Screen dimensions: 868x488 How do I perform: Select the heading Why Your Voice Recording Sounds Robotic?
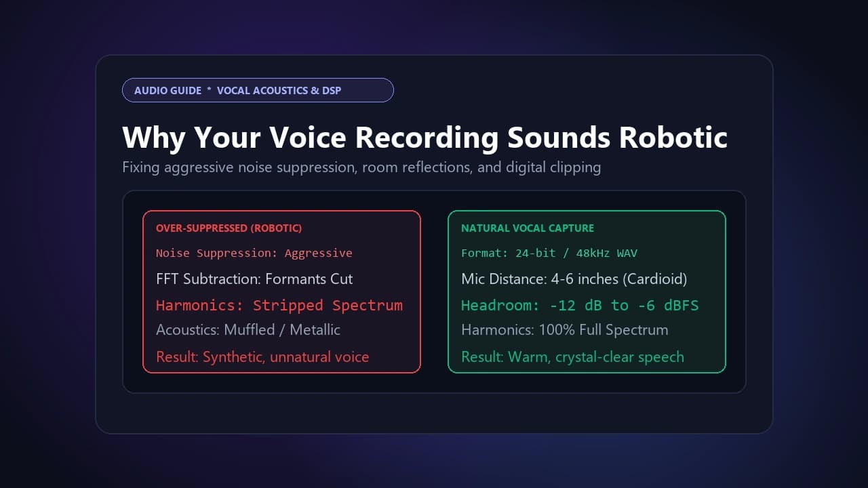click(x=425, y=137)
